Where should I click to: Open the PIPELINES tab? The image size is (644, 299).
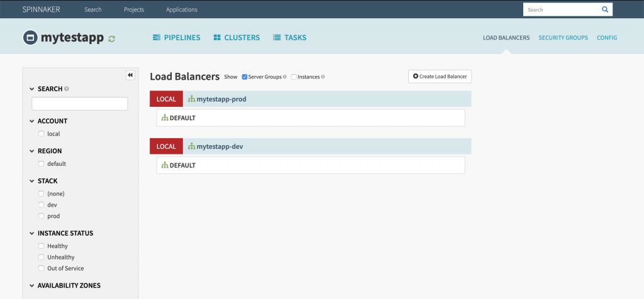click(176, 38)
